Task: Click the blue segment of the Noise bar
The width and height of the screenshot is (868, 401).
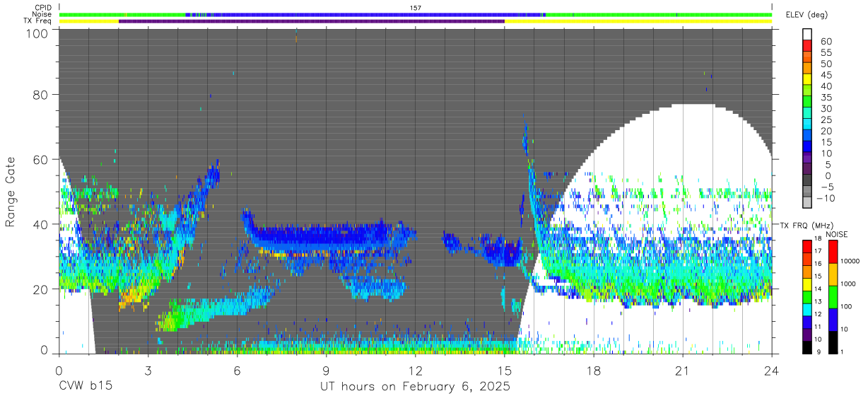Action: 365,14
